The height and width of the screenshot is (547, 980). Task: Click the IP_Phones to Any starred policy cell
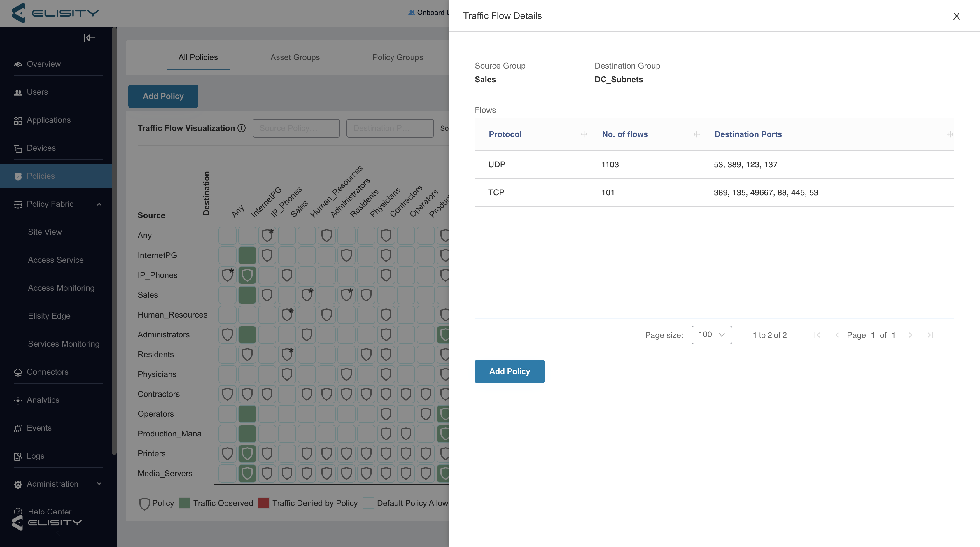click(228, 275)
